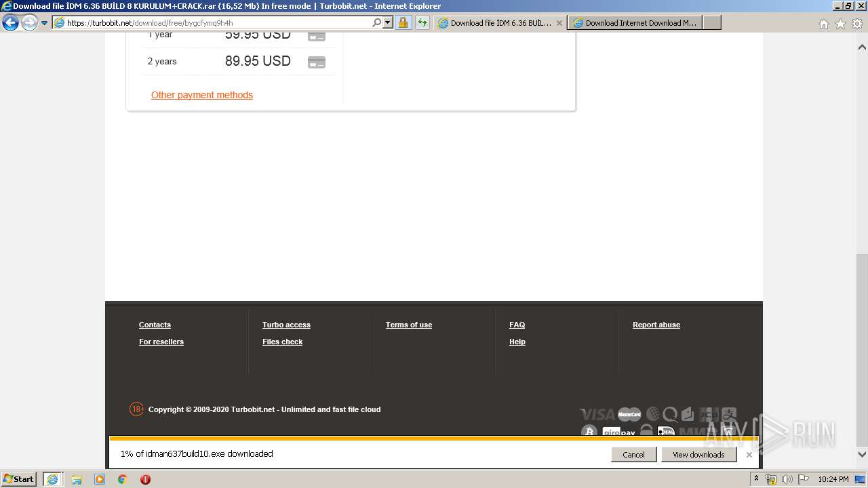Click the refresh page icon

(422, 22)
